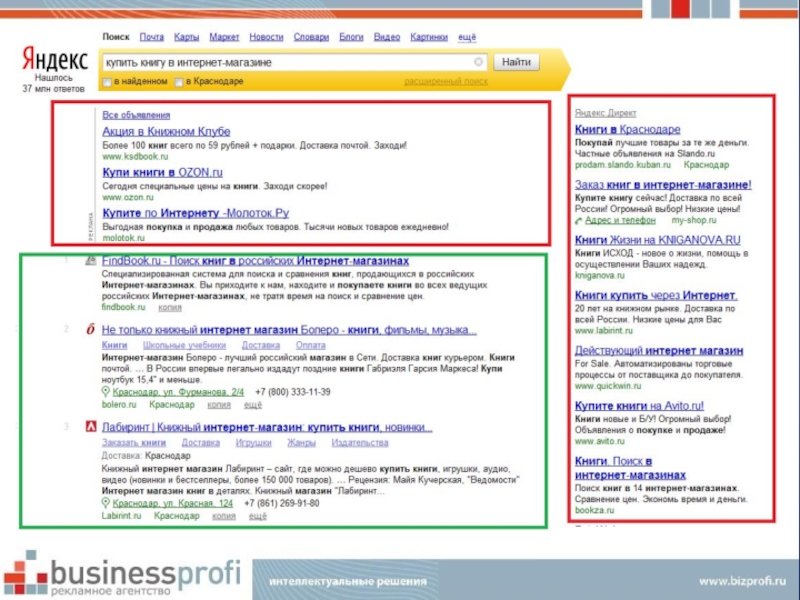Toggle the 'в Краснодаре' checkbox

coord(179,82)
